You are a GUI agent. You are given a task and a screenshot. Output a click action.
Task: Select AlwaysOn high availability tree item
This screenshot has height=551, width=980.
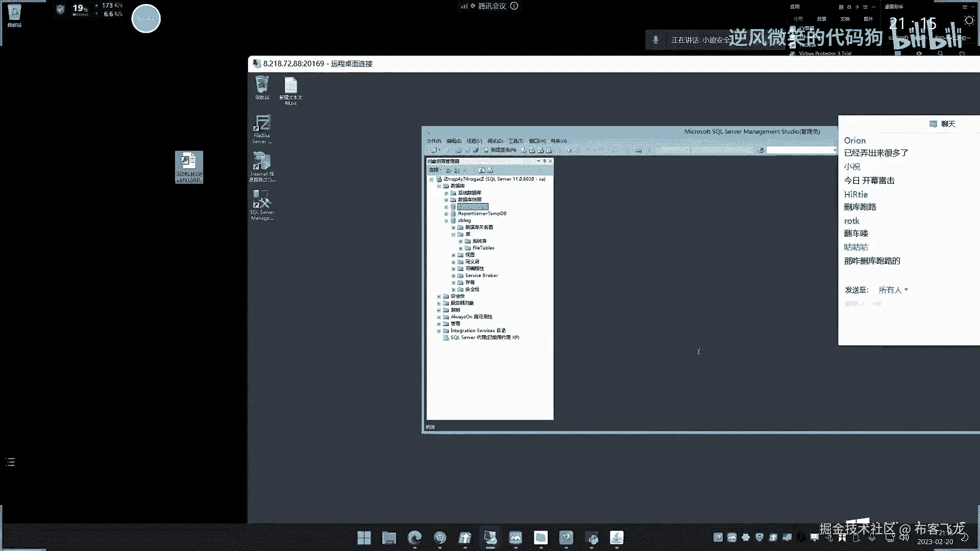tap(471, 317)
